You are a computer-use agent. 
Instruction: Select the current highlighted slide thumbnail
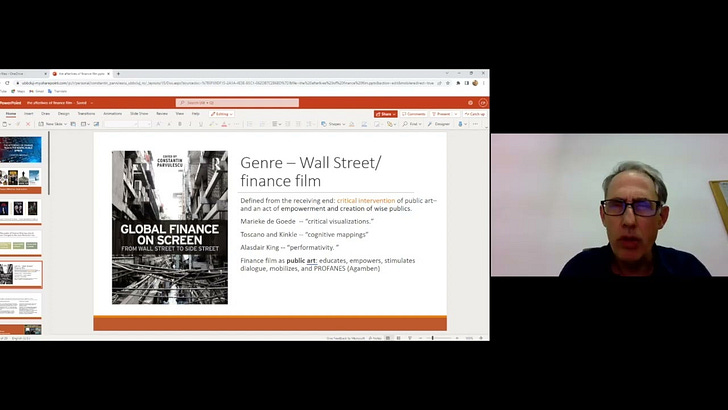pyautogui.click(x=21, y=274)
